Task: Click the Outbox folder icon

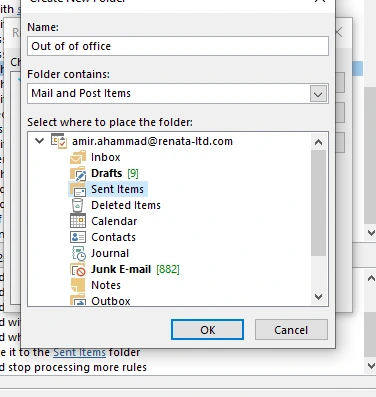Action: [x=78, y=300]
